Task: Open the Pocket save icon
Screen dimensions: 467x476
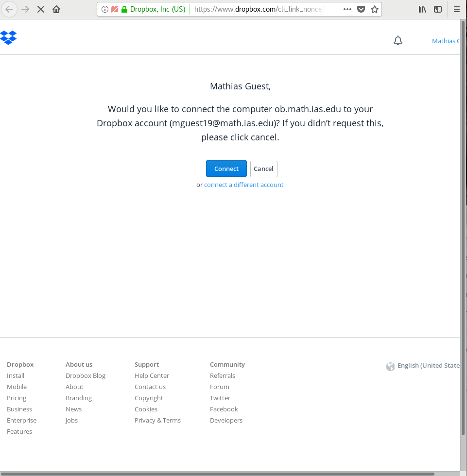Action: [361, 9]
